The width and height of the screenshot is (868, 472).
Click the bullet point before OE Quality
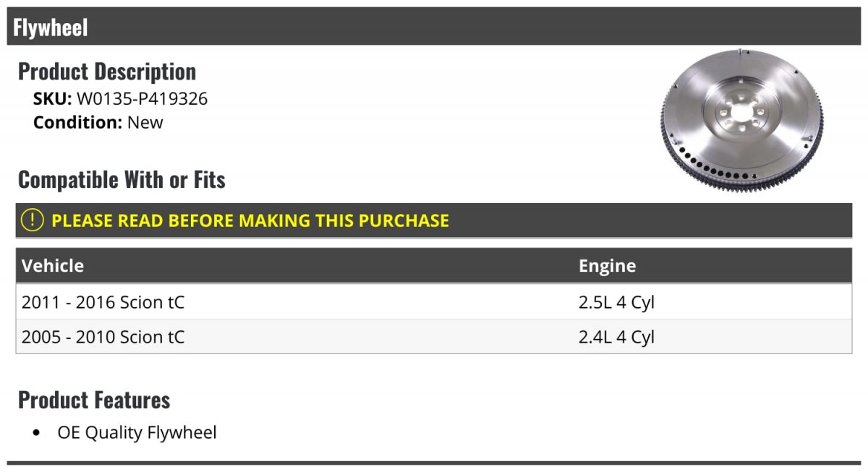point(37,434)
